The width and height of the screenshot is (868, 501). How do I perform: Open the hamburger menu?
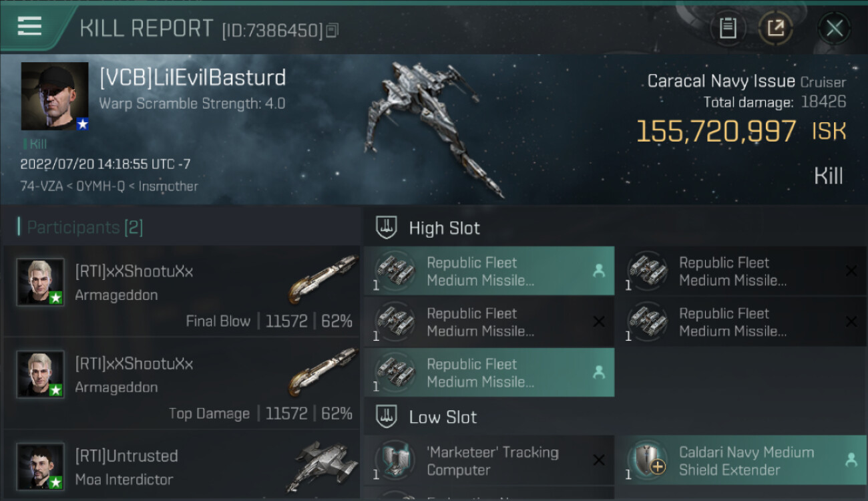[x=29, y=27]
